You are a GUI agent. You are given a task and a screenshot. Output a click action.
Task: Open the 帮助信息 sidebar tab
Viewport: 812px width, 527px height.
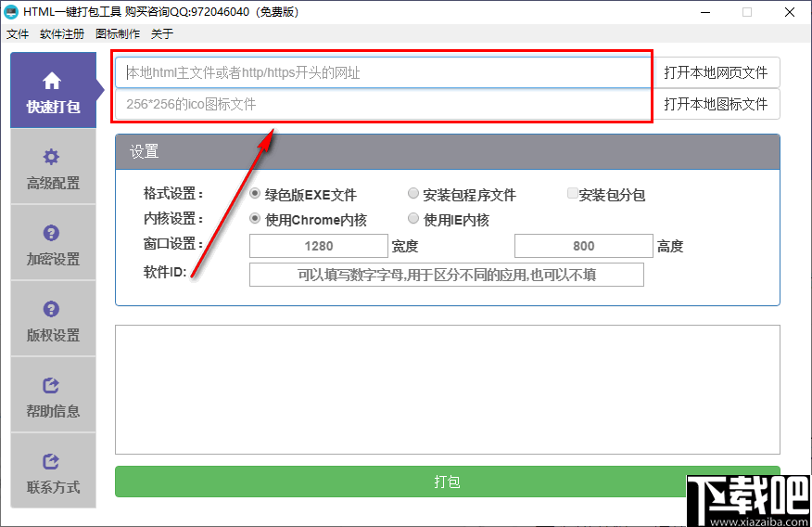tap(54, 395)
